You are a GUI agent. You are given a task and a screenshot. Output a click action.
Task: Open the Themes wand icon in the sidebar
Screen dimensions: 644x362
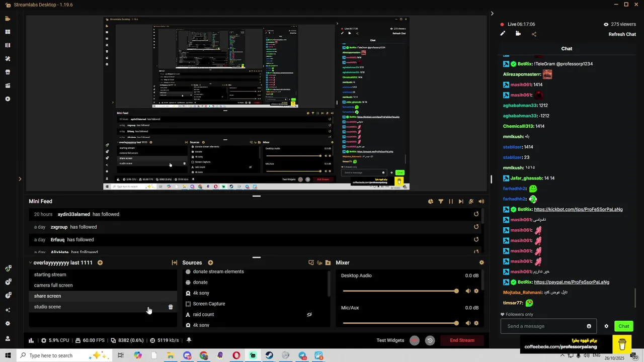pyautogui.click(x=8, y=59)
